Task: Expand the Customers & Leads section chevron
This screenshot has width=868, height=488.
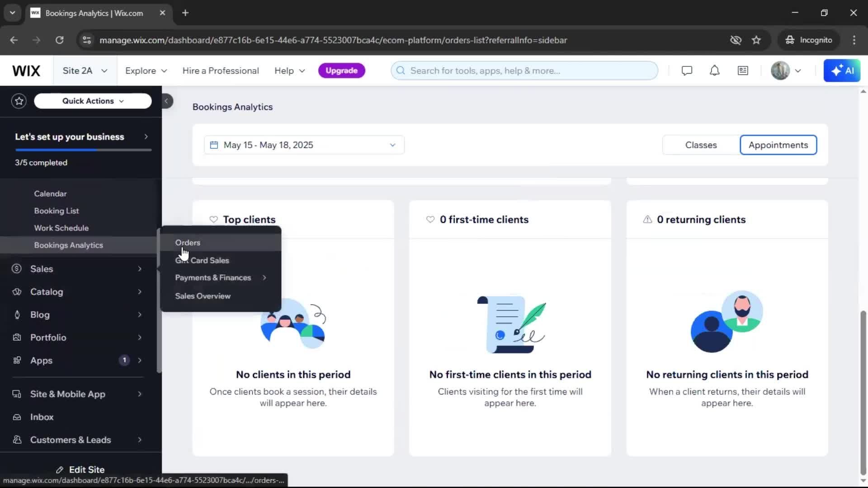Action: click(140, 440)
